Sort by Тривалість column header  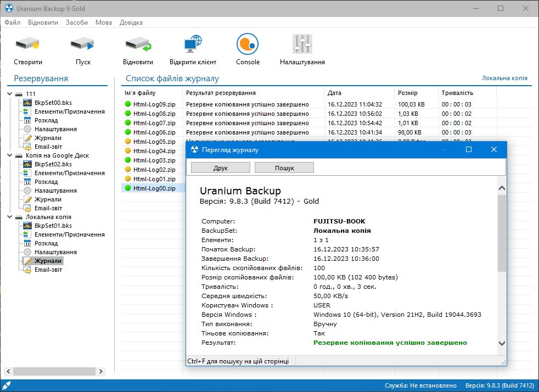[x=468, y=93]
